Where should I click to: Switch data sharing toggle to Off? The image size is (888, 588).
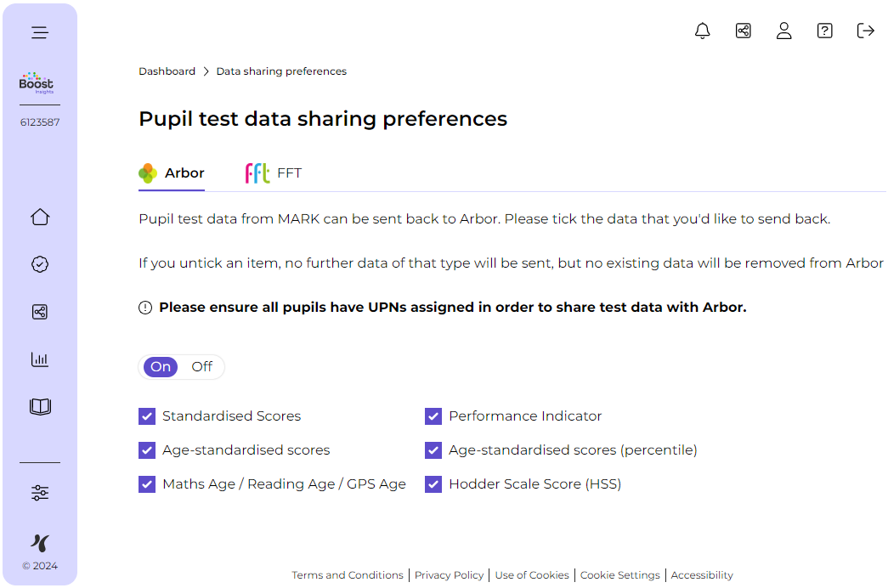click(202, 367)
